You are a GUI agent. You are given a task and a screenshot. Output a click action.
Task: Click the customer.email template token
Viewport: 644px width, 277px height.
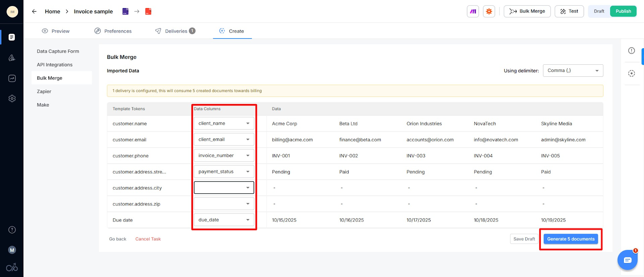point(129,140)
